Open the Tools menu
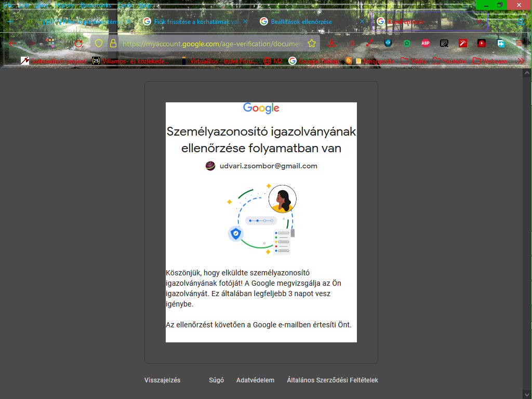Image resolution: width=532 pixels, height=399 pixels. tap(125, 5)
